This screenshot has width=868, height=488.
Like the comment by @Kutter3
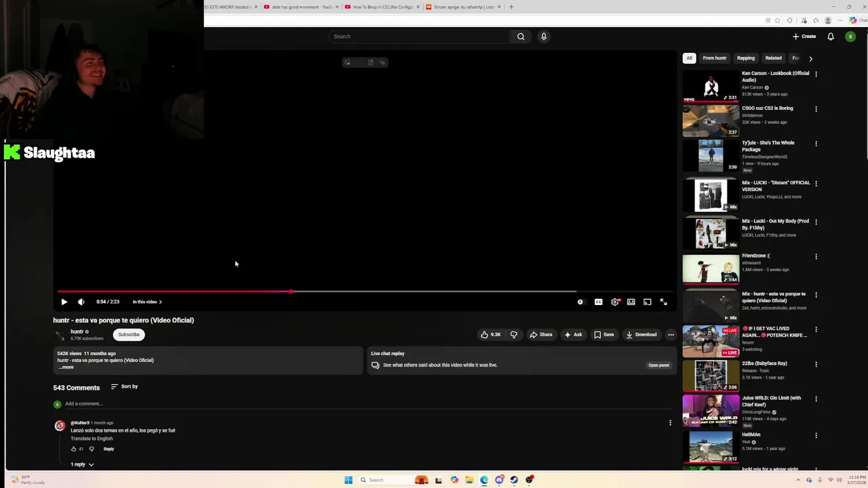pos(74,449)
